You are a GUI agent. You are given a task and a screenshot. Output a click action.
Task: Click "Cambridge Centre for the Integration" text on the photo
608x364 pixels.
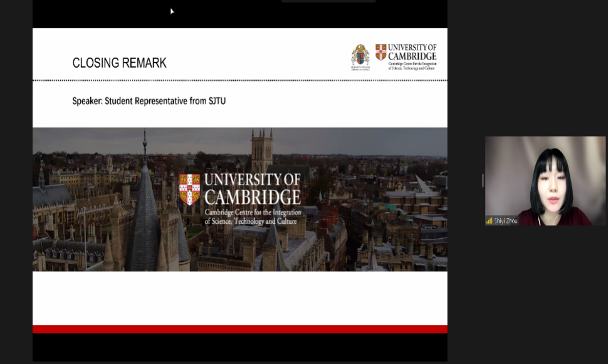tap(253, 212)
